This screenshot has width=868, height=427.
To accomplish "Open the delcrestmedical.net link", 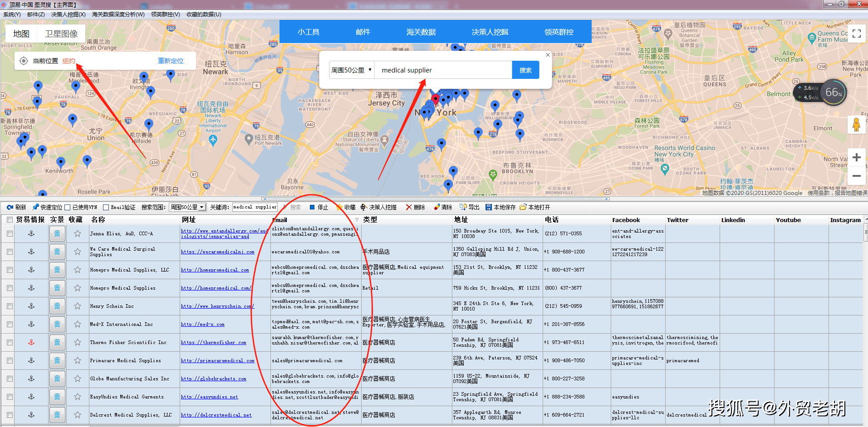I will click(216, 415).
